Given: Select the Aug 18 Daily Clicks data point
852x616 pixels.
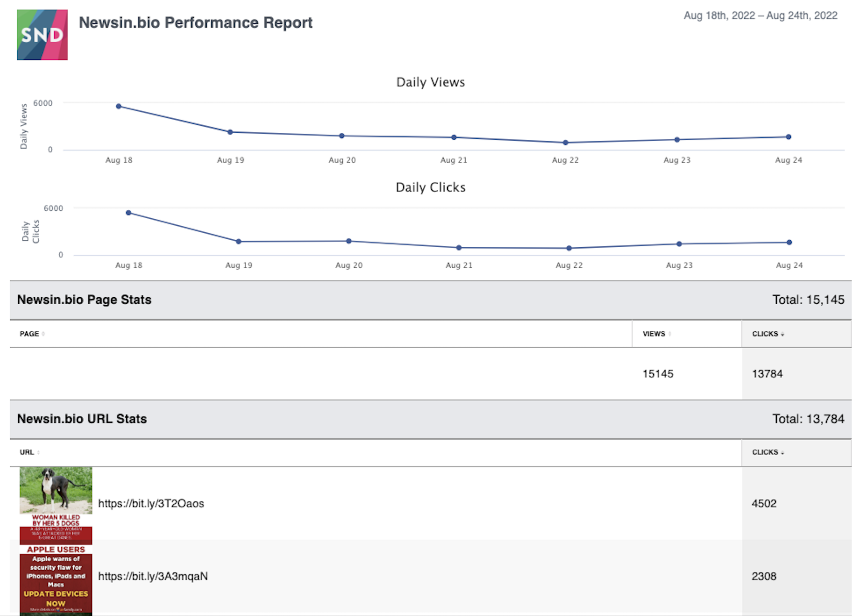Looking at the screenshot, I should (x=129, y=213).
